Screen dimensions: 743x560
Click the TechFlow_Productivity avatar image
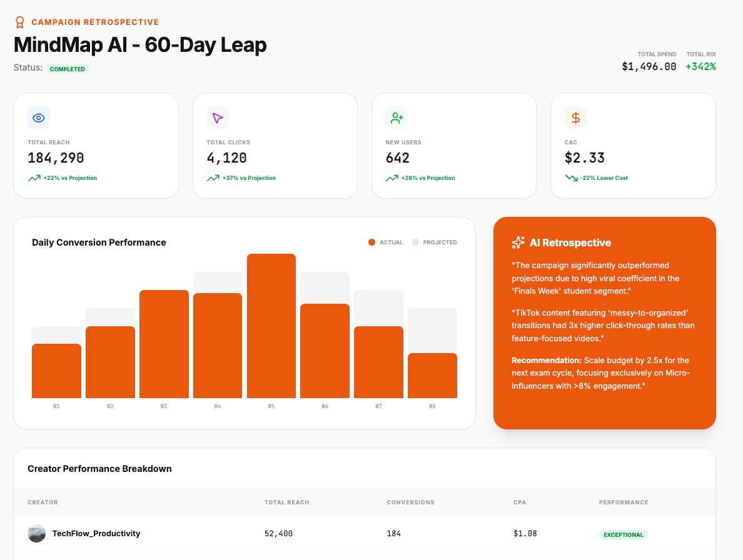click(37, 534)
